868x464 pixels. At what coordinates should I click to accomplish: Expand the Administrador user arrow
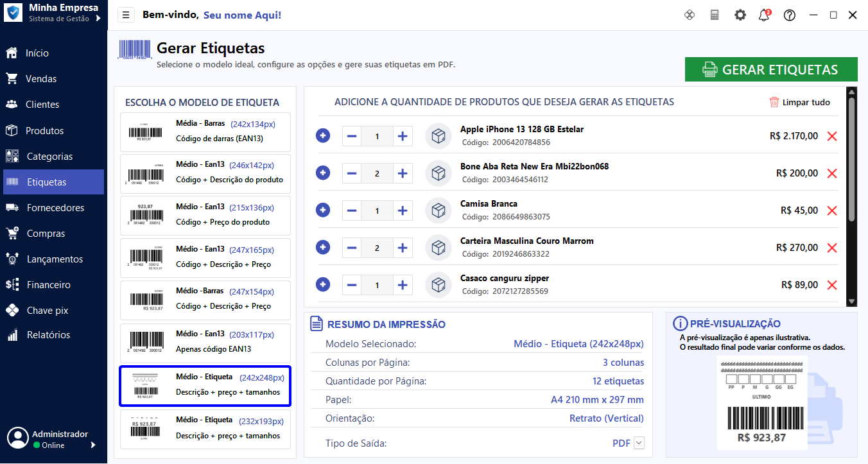[93, 445]
